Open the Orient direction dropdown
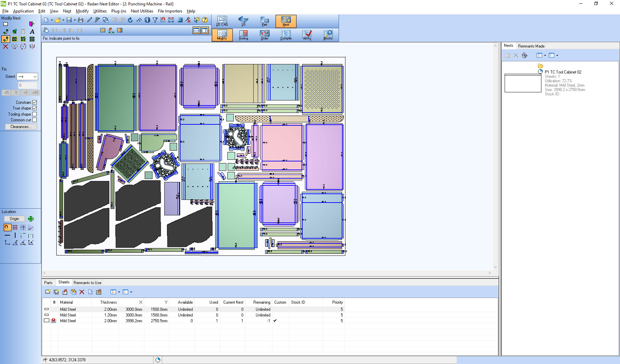 tap(28, 77)
